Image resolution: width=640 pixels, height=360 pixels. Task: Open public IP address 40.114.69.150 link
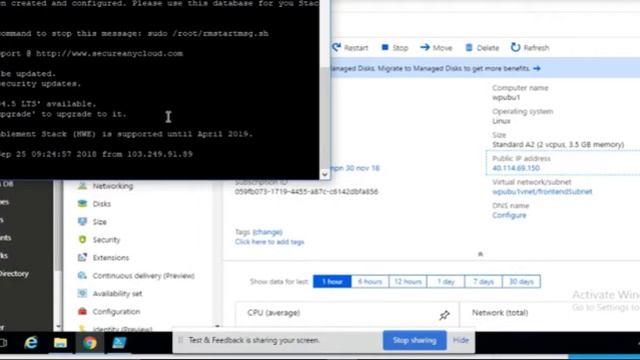(516, 168)
